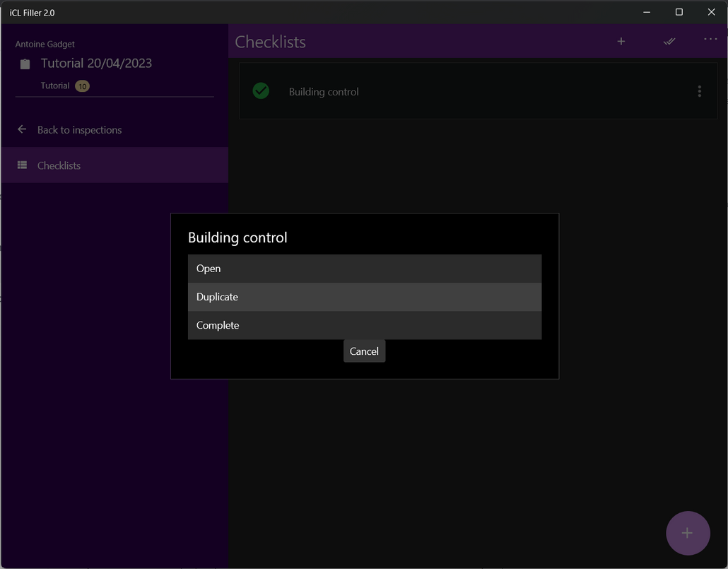The height and width of the screenshot is (569, 728).
Task: Click the double checkmark icon in header
Action: click(669, 42)
